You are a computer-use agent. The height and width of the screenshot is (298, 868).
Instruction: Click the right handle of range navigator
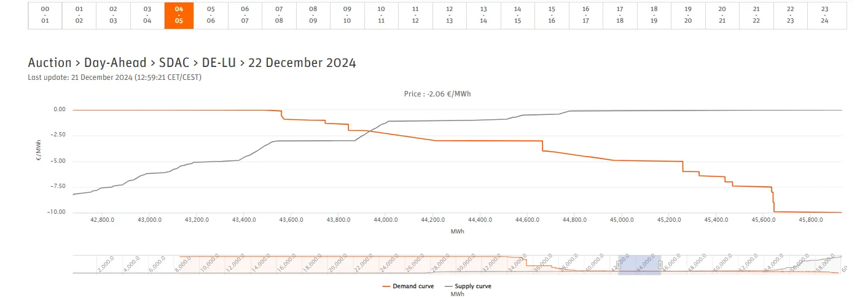click(660, 265)
